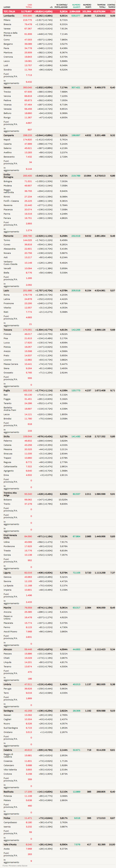
Task: Select the Molise region row
Action: point(59,818)
